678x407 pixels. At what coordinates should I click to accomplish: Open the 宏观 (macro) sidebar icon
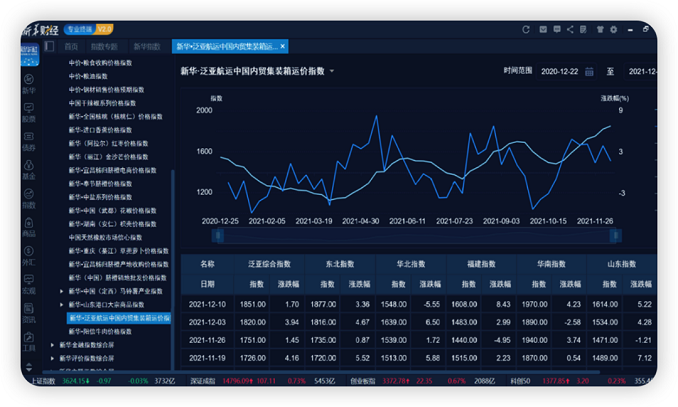29,286
